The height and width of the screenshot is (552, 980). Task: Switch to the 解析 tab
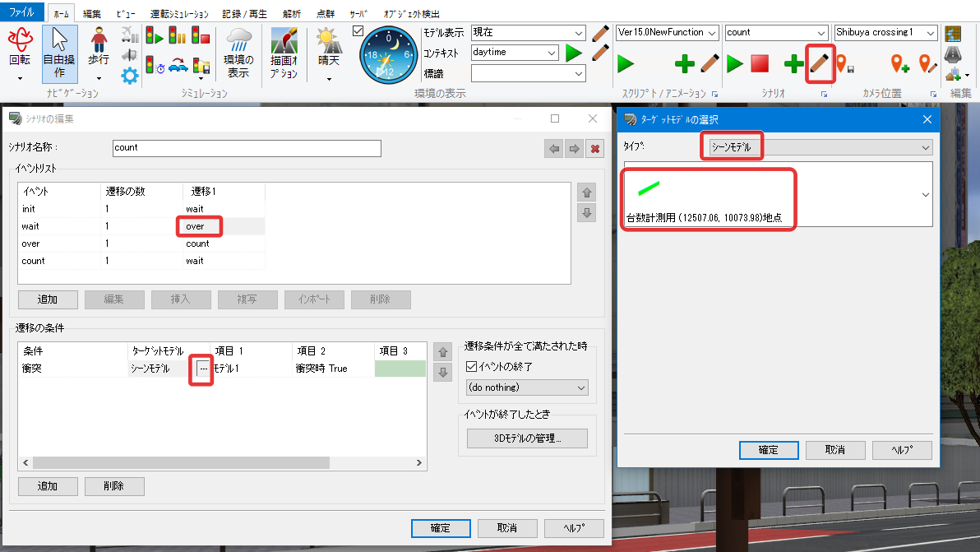tap(291, 14)
